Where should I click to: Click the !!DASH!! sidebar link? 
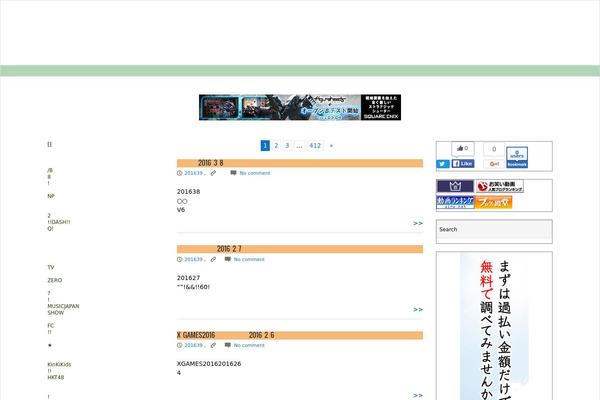pos(59,222)
